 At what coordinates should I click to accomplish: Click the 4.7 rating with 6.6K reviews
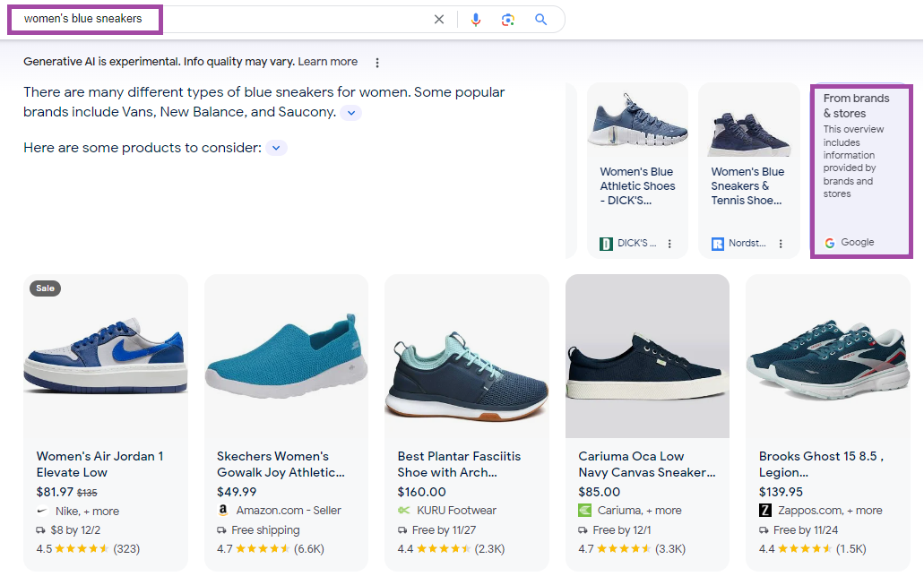pyautogui.click(x=271, y=549)
